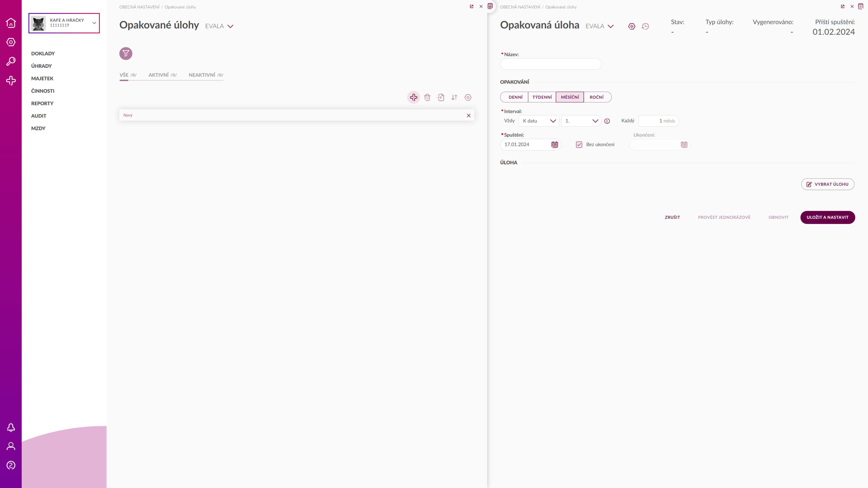Click PROVÉST JEDNORÁZOVĚ button

coord(724,217)
